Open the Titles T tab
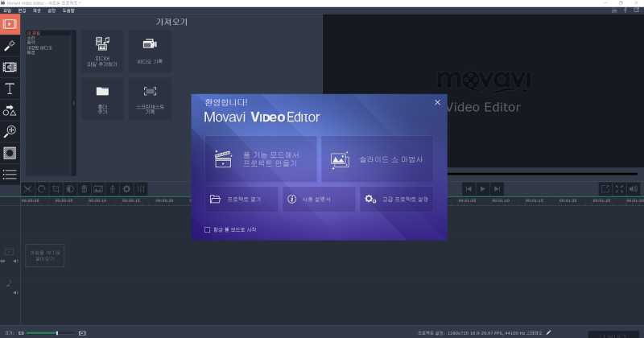This screenshot has height=338, width=644. point(10,89)
